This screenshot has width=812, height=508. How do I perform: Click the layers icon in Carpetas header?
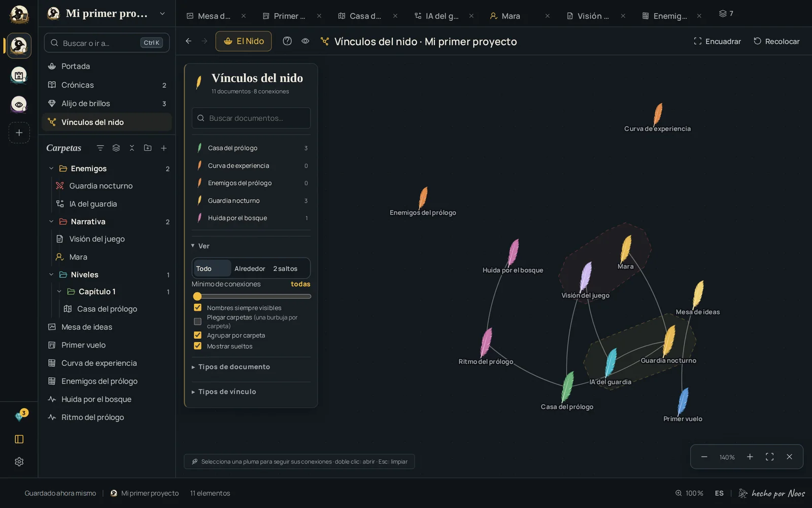116,148
